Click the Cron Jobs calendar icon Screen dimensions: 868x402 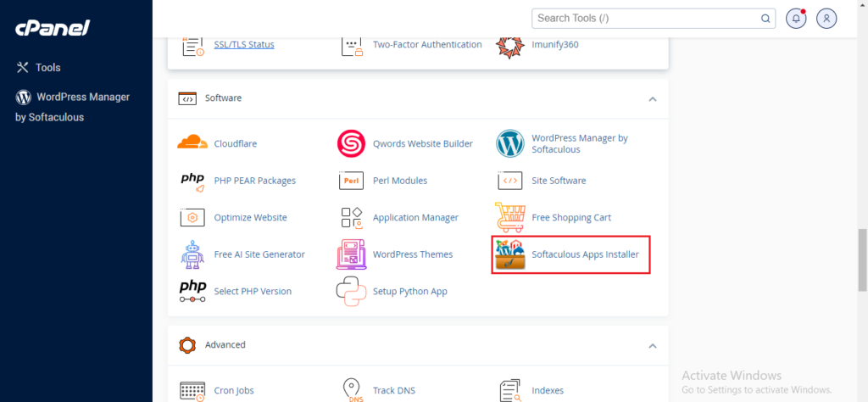192,391
